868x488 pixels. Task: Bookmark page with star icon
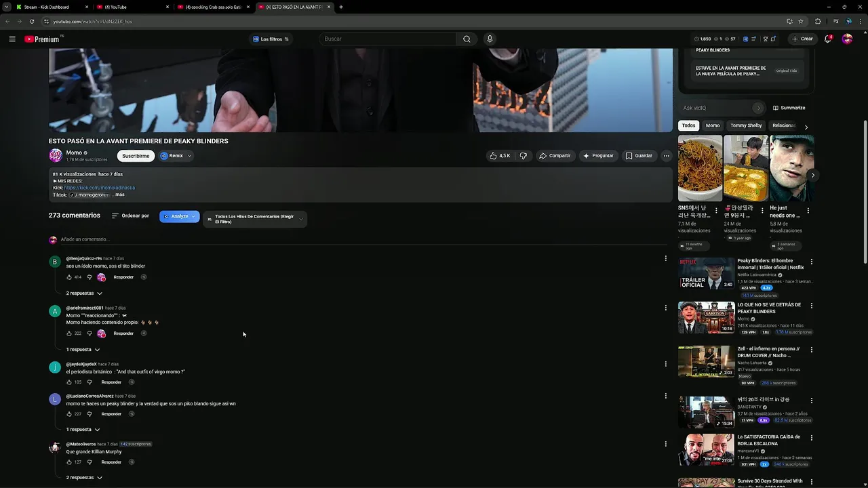coord(801,21)
